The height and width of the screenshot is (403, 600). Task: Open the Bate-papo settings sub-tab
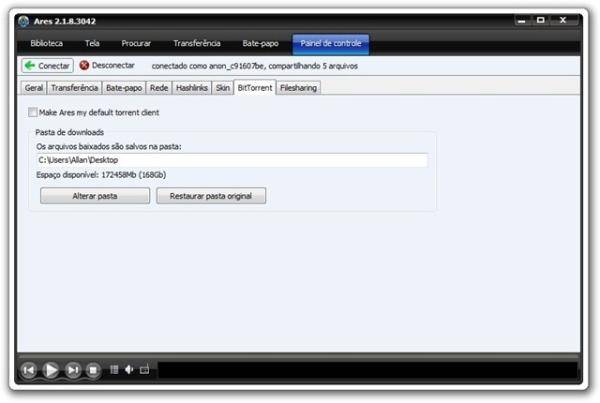point(124,88)
